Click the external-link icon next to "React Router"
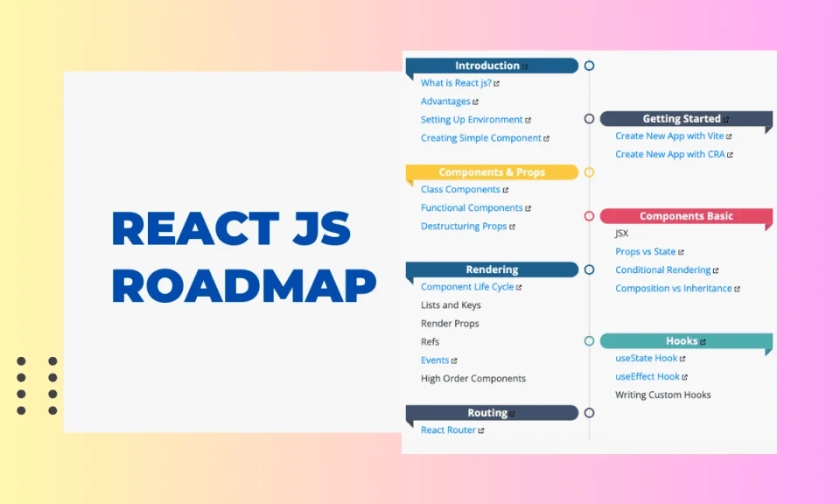This screenshot has width=840, height=504. click(x=482, y=430)
